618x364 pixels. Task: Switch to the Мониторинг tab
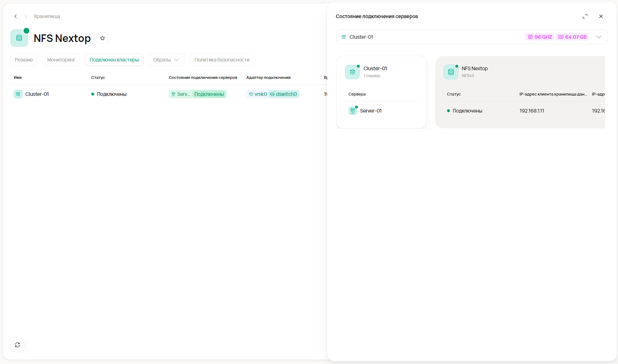(61, 60)
